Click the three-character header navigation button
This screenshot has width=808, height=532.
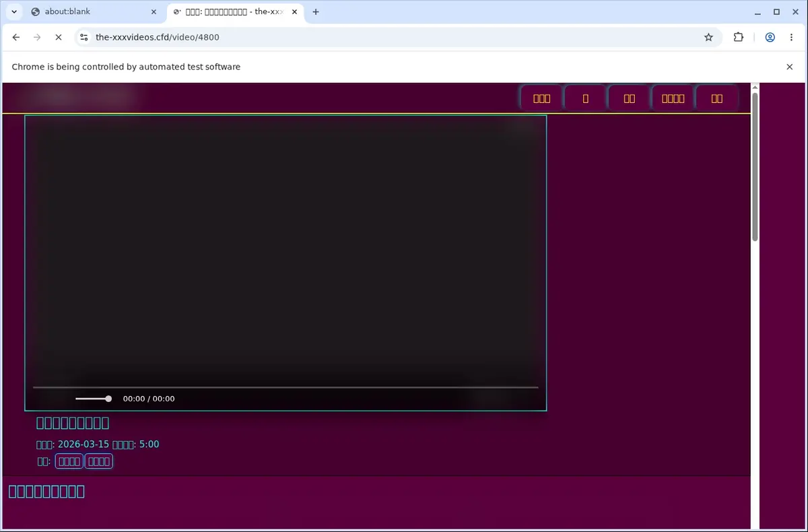541,98
